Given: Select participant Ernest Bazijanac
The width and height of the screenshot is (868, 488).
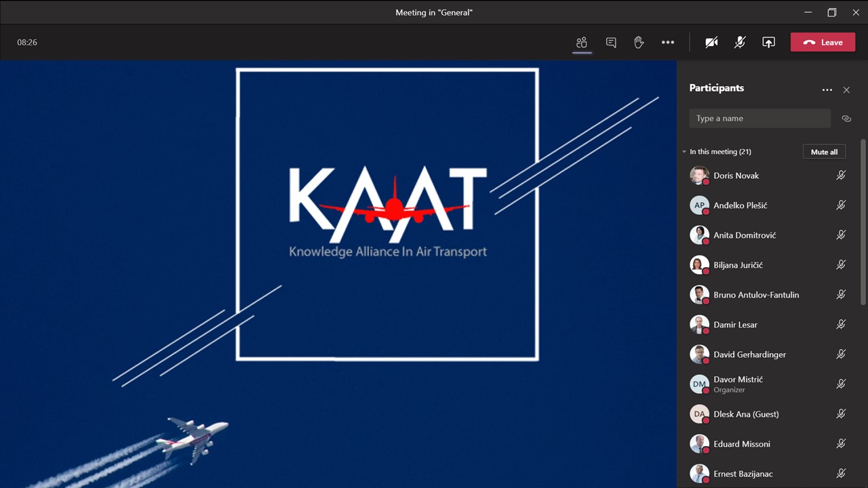Looking at the screenshot, I should [768, 473].
